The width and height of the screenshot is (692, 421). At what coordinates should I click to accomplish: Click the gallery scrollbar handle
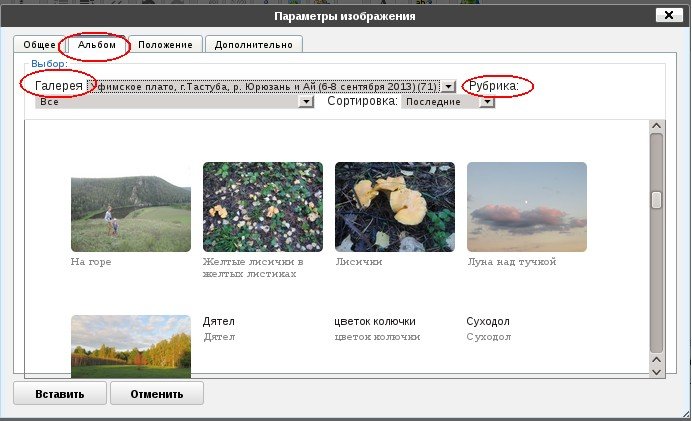pos(657,200)
